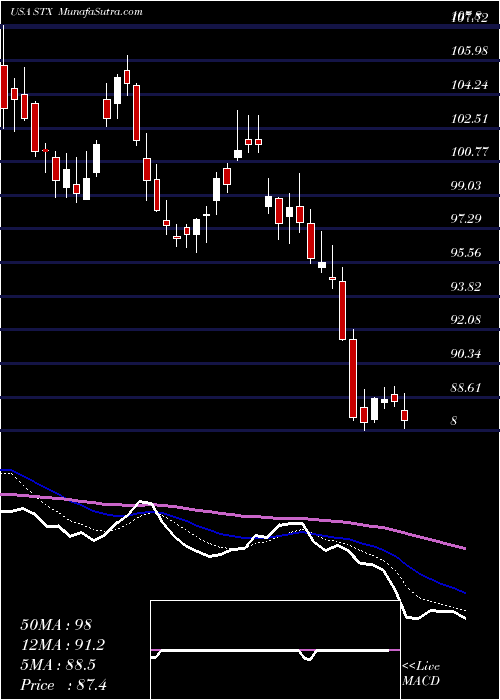Click the <<Live MACD label
Screen dimensions: 500x700
click(x=421, y=673)
